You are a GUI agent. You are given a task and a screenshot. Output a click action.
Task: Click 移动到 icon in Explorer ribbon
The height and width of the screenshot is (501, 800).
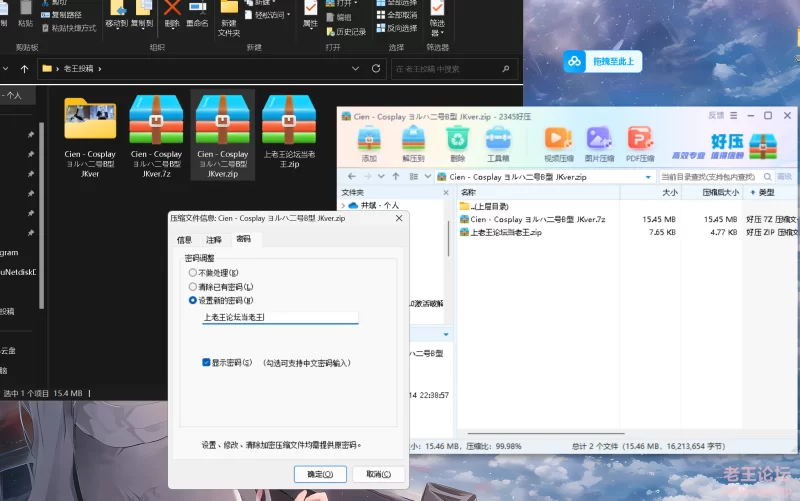117,9
